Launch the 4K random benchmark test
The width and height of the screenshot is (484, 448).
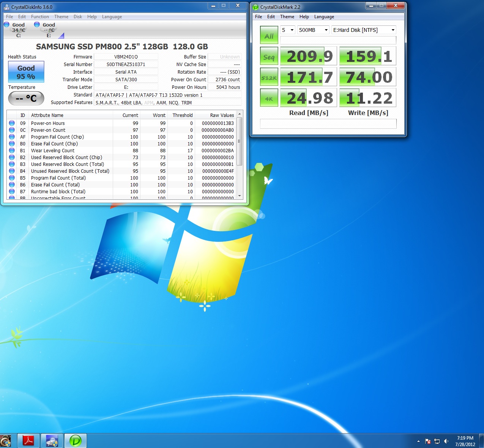(x=269, y=98)
